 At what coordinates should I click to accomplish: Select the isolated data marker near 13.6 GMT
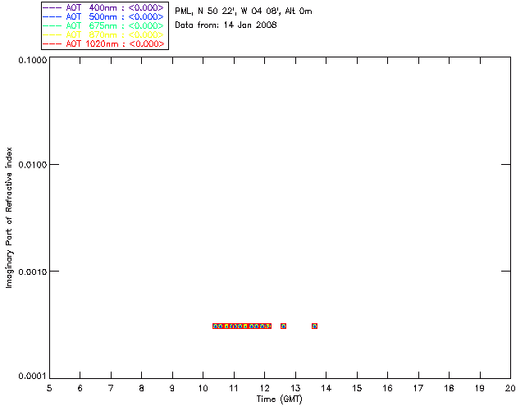(314, 326)
